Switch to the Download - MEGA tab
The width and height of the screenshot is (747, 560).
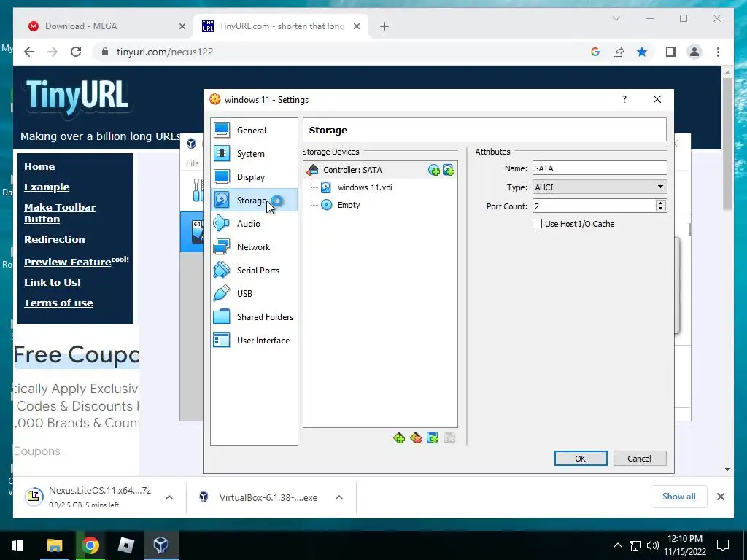click(x=104, y=26)
